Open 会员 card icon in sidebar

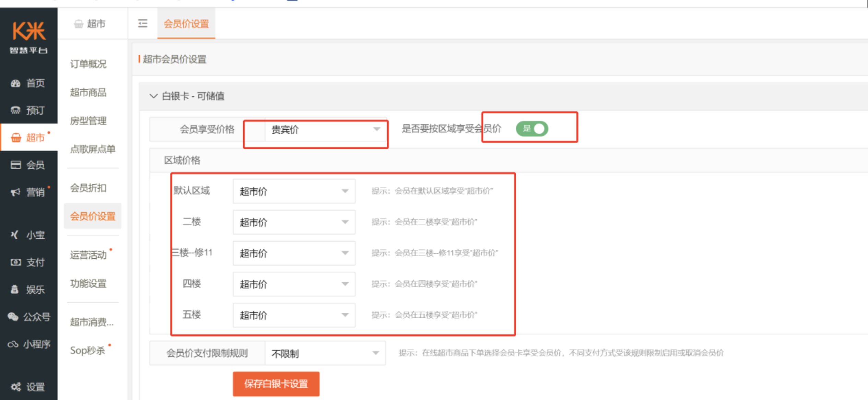[x=15, y=165]
